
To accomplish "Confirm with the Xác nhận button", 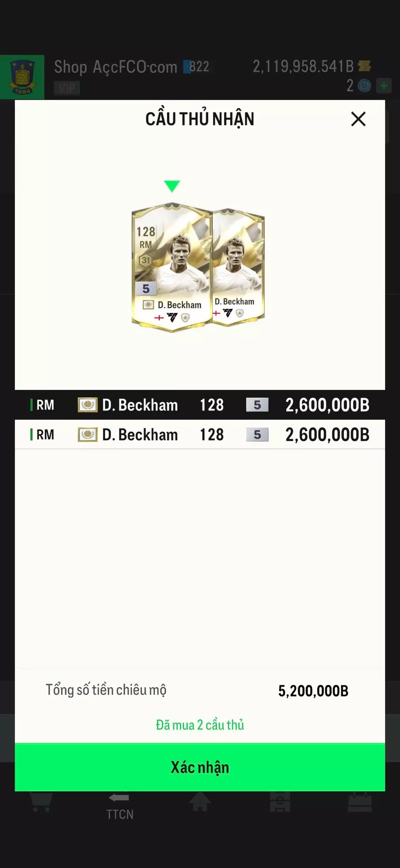I will [200, 767].
